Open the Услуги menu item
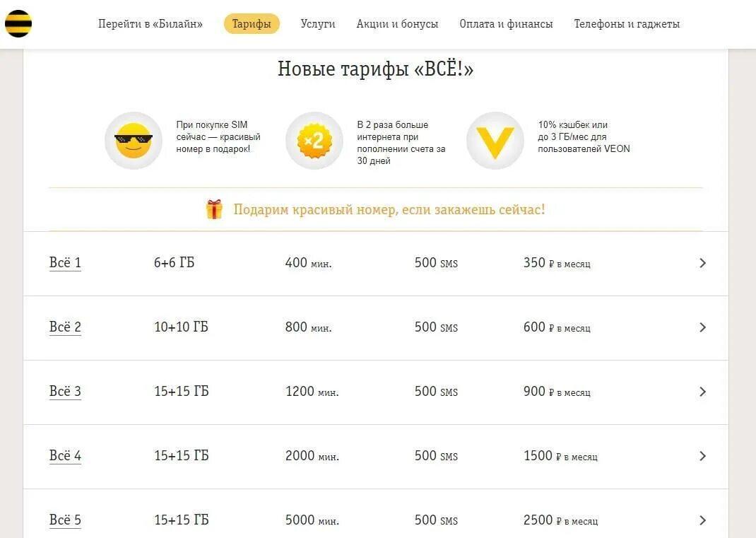Screen dimensions: 756x538 pos(318,24)
